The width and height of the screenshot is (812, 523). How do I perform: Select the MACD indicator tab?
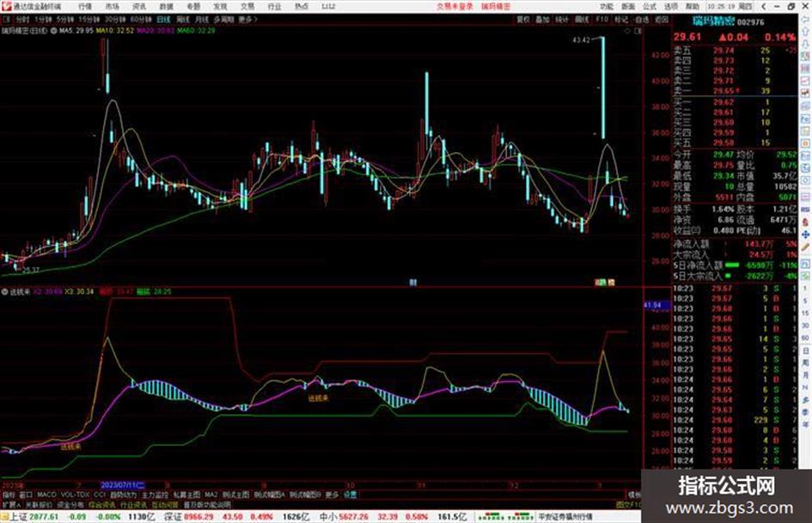tap(46, 495)
